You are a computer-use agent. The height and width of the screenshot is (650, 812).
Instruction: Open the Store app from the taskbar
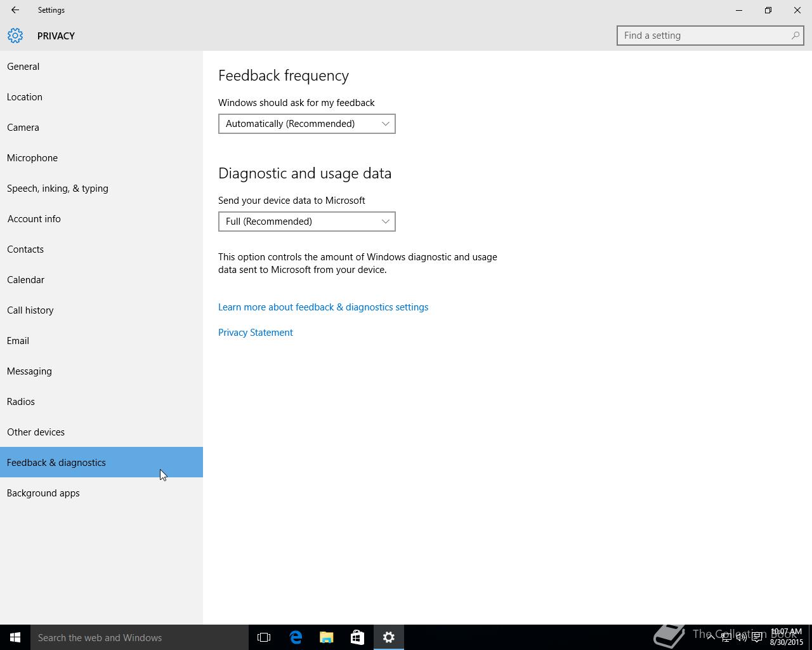pos(357,637)
